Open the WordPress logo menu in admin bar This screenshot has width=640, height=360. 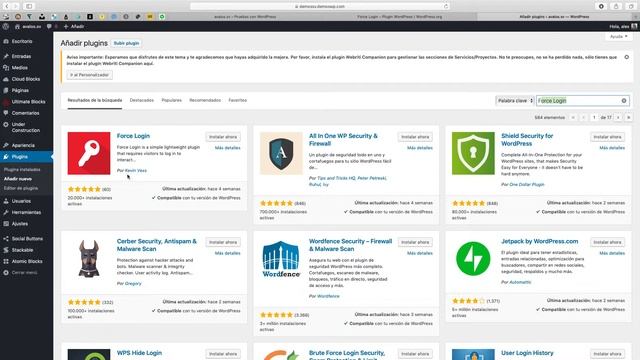coord(6,27)
